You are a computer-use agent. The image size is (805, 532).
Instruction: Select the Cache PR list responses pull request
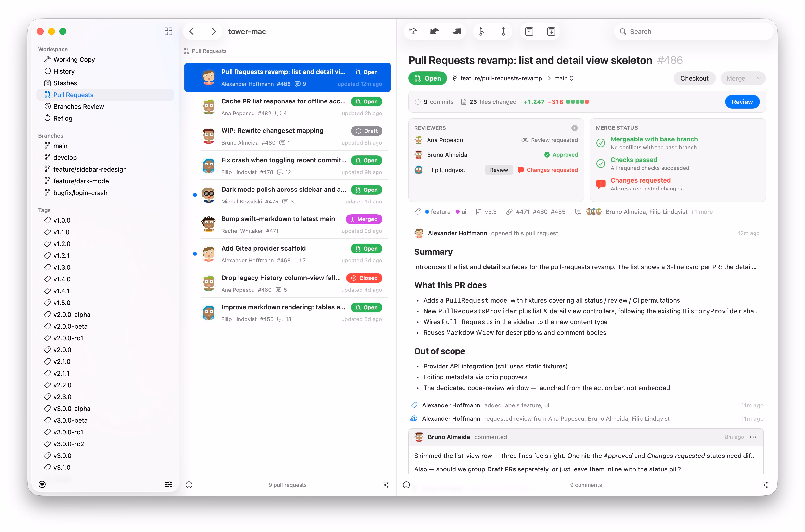[x=288, y=107]
